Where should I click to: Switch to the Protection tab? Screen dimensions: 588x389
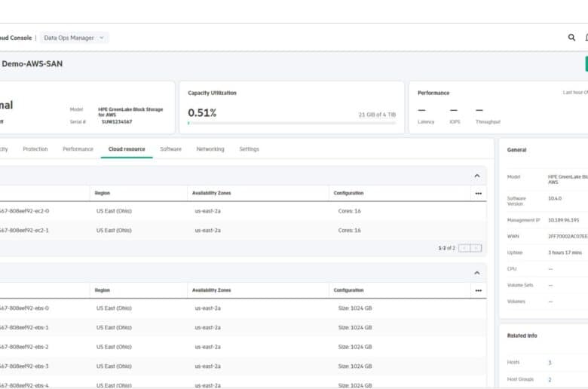pos(35,149)
